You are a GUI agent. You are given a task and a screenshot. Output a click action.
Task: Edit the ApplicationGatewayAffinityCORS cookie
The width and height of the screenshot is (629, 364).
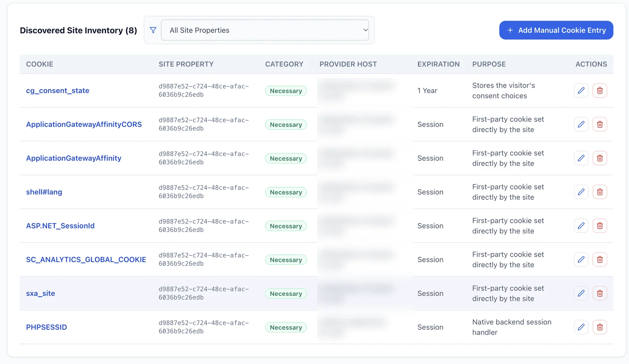click(x=581, y=124)
